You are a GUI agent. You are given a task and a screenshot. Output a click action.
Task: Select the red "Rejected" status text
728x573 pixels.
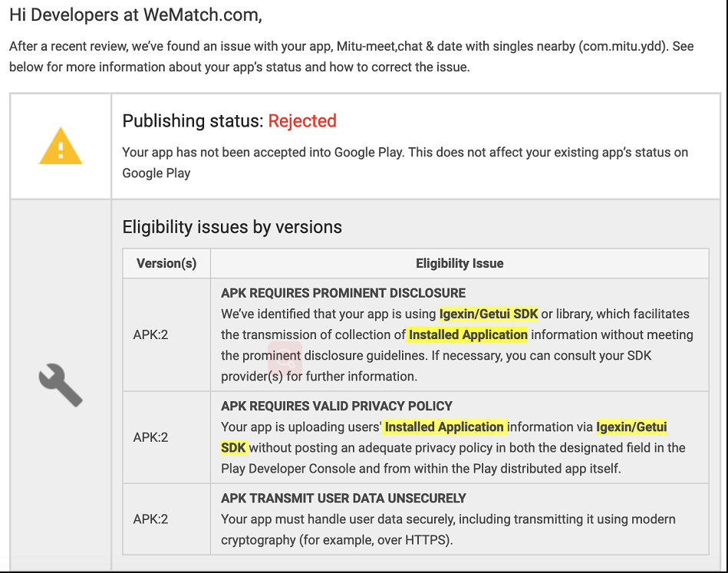[x=302, y=121]
